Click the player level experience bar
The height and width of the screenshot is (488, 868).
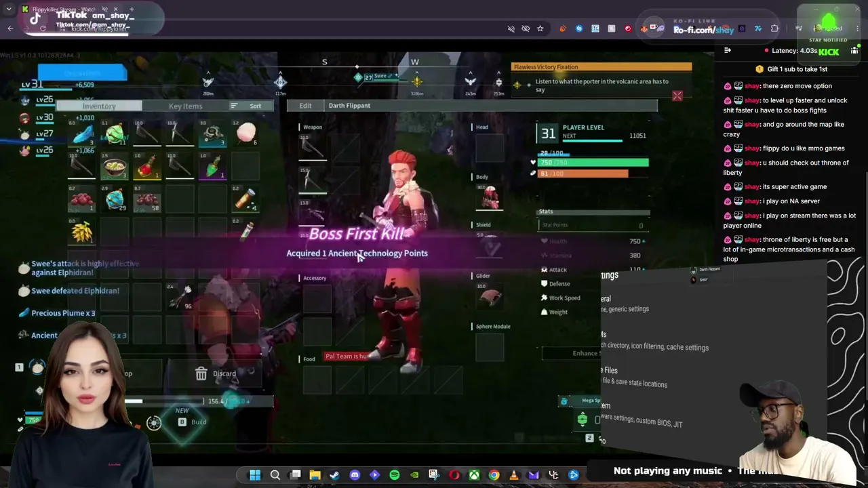(x=592, y=141)
